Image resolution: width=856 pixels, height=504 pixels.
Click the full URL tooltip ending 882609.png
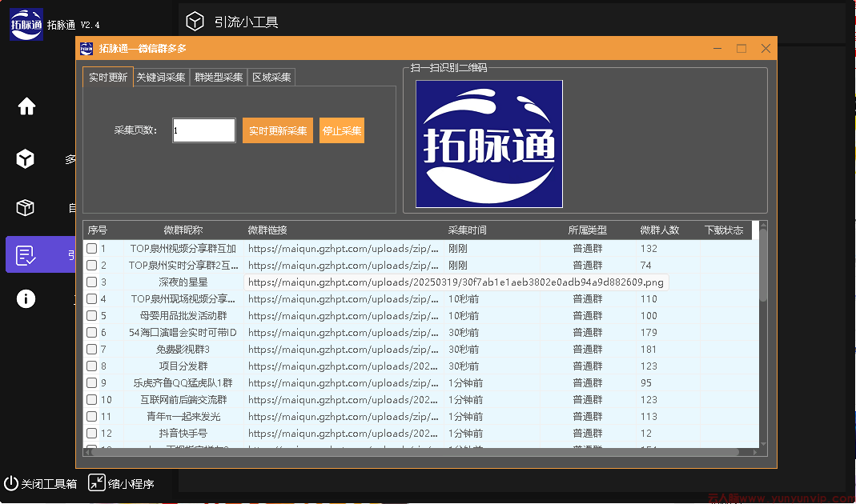coord(456,282)
